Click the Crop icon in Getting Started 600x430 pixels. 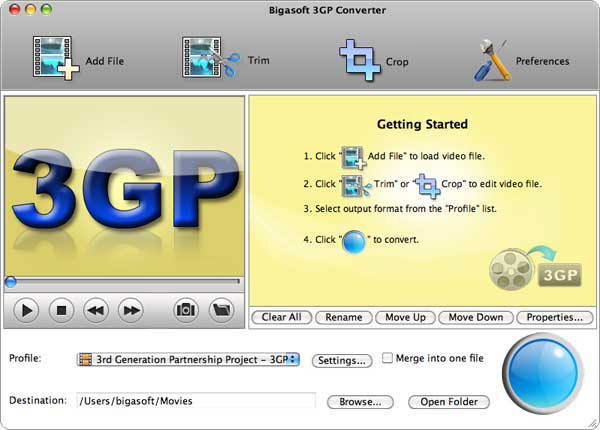coord(427,186)
